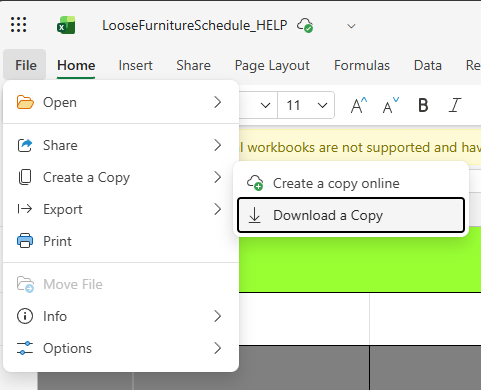
Task: Expand the Open submenu arrow
Action: point(217,102)
